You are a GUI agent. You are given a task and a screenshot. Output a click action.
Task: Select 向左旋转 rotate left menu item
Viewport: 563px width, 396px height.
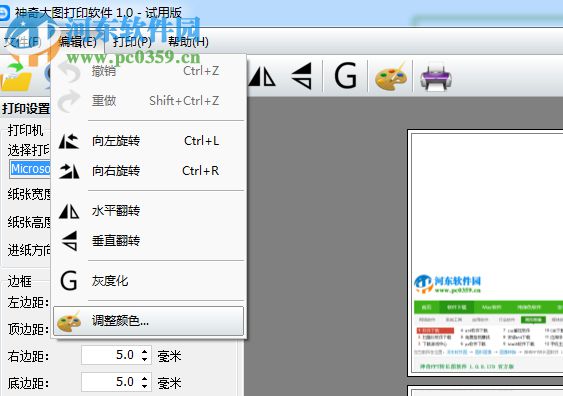coord(149,141)
